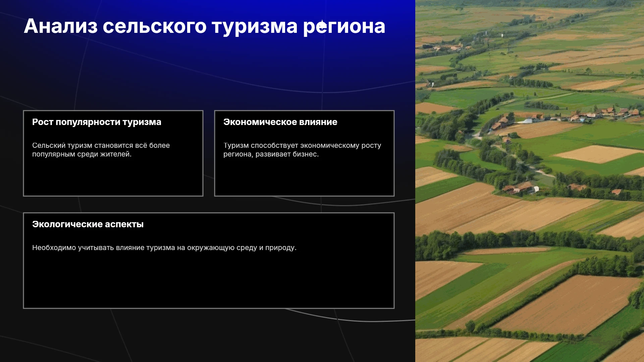This screenshot has height=362, width=644.
Task: Select the aerial farmland photograph
Action: pos(530,181)
